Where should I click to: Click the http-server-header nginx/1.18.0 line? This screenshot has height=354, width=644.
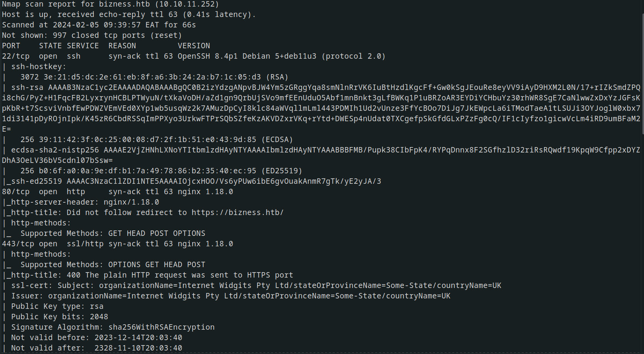81,202
